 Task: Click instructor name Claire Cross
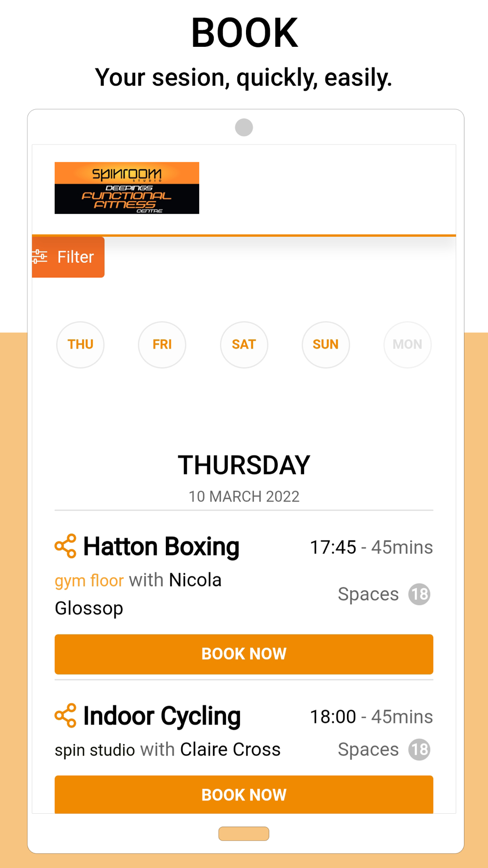tap(230, 749)
